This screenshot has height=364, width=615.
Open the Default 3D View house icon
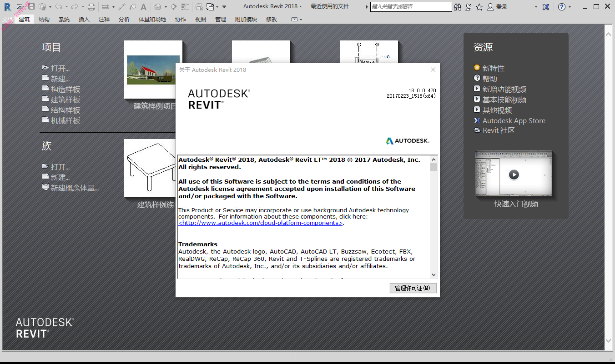point(157,7)
